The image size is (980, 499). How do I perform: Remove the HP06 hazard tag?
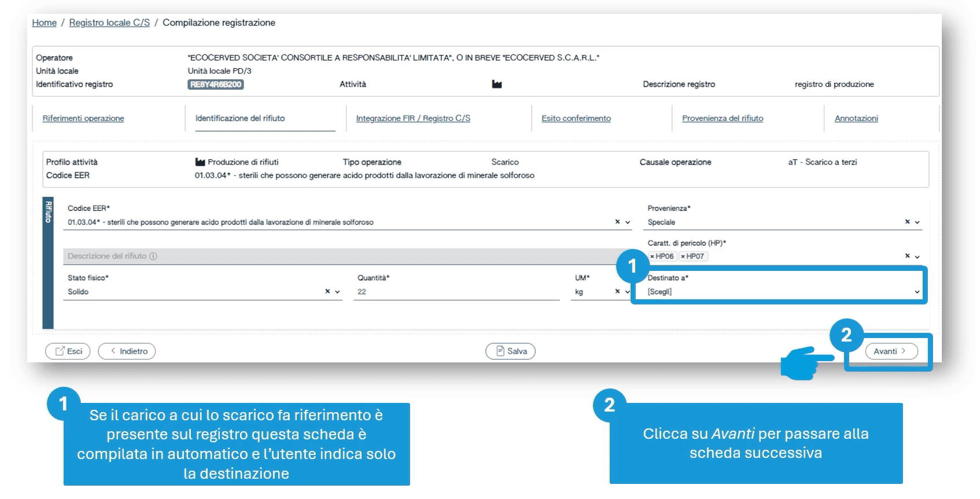click(x=653, y=256)
